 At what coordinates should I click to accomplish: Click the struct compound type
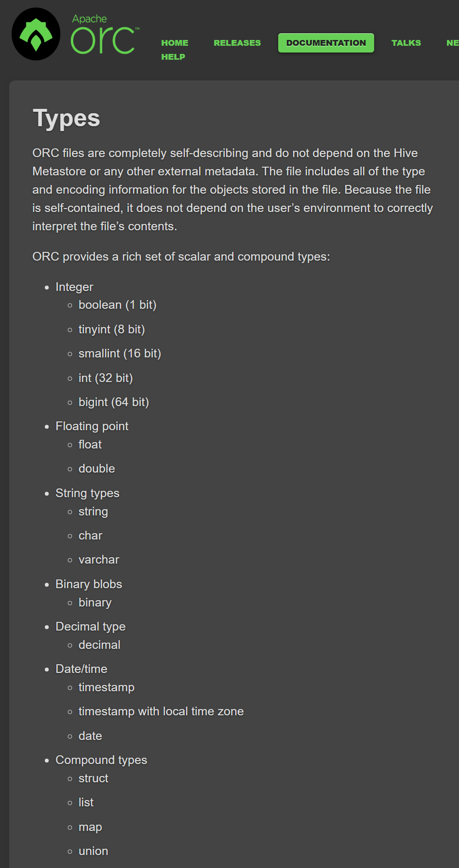tap(93, 778)
